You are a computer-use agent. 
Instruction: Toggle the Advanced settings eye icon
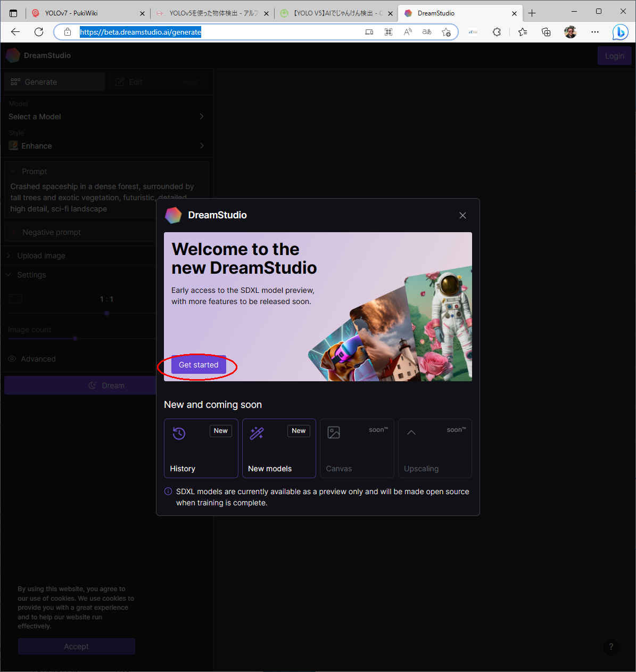coord(12,359)
